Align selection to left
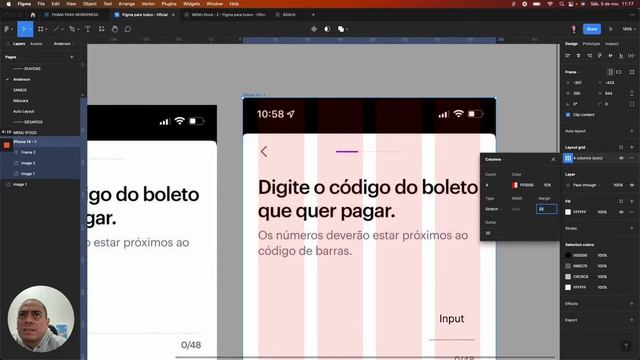Screen dimensions: 640x360 [x=568, y=56]
